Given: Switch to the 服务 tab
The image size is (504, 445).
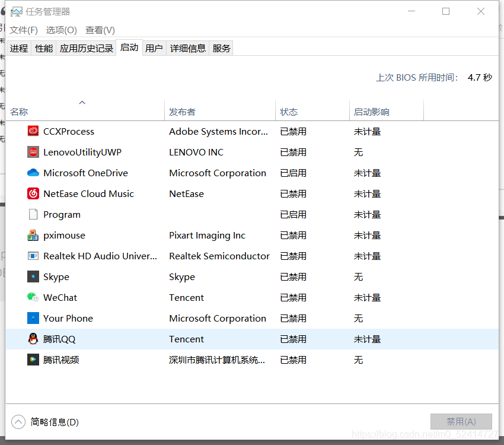Looking at the screenshot, I should (222, 48).
